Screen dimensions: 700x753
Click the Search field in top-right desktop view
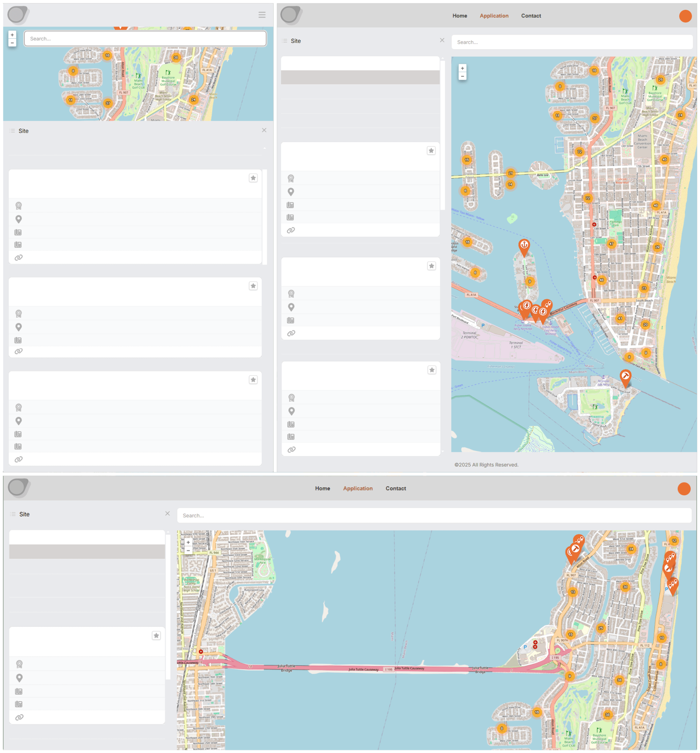572,42
